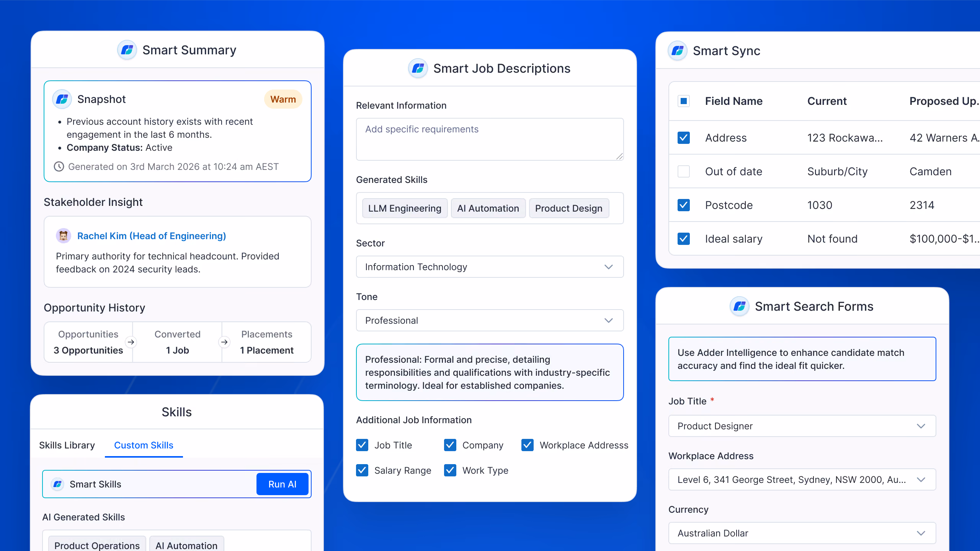Click the Camden proposed value cell
Screen dimensions: 980x551
pyautogui.click(x=931, y=171)
